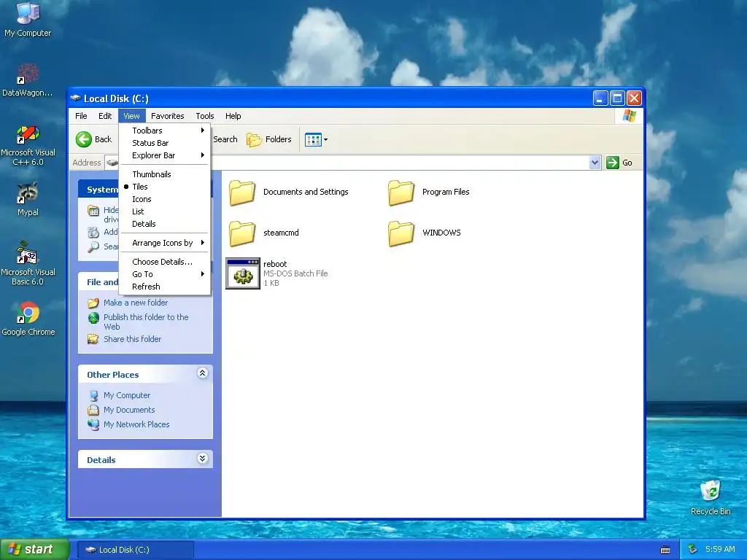This screenshot has height=560, width=747.
Task: Select Microsoft Visual C++ 6.0 desktop icon
Action: 28,134
